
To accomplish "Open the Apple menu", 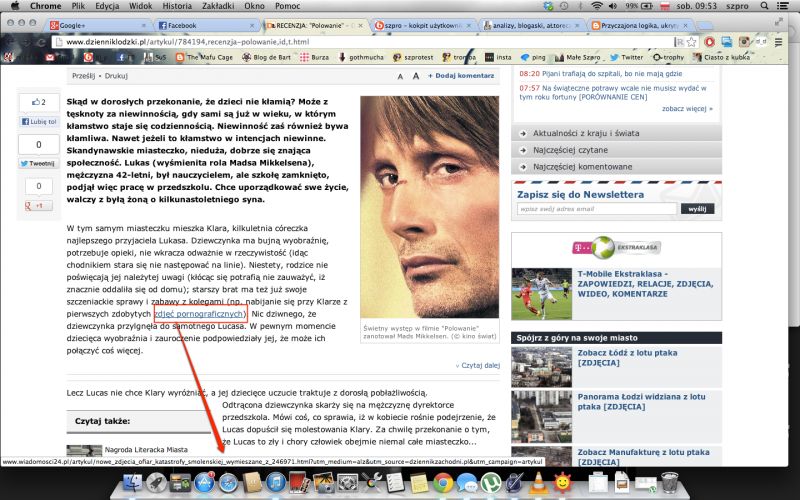I will click(15, 6).
